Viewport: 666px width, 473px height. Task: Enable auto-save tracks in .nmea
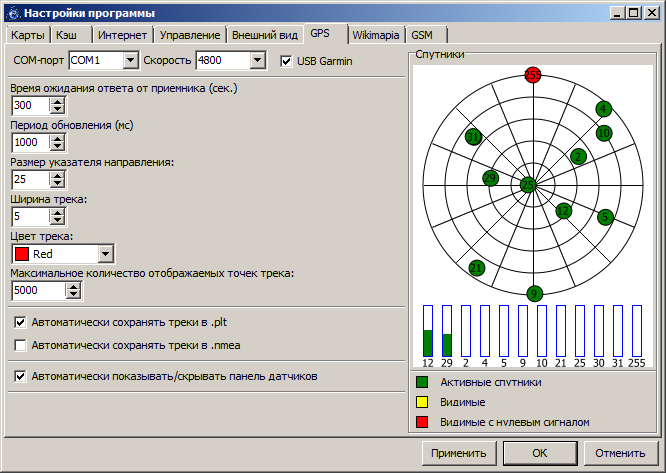pyautogui.click(x=21, y=345)
